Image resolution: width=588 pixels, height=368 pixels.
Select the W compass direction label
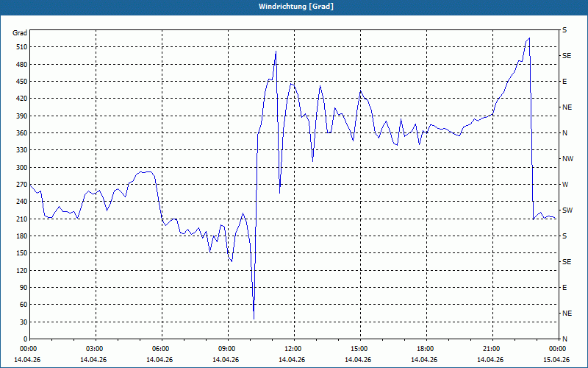pos(565,185)
